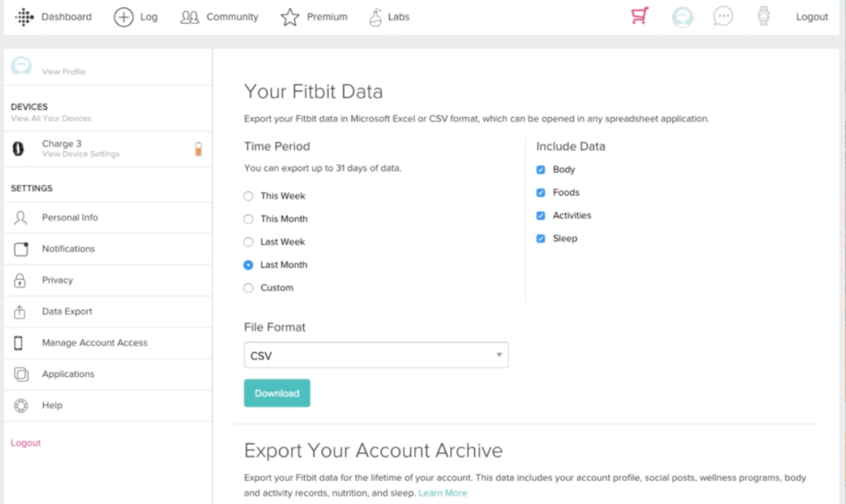Viewport: 846px width, 504px height.
Task: Click the pink Logout link in sidebar
Action: [26, 443]
